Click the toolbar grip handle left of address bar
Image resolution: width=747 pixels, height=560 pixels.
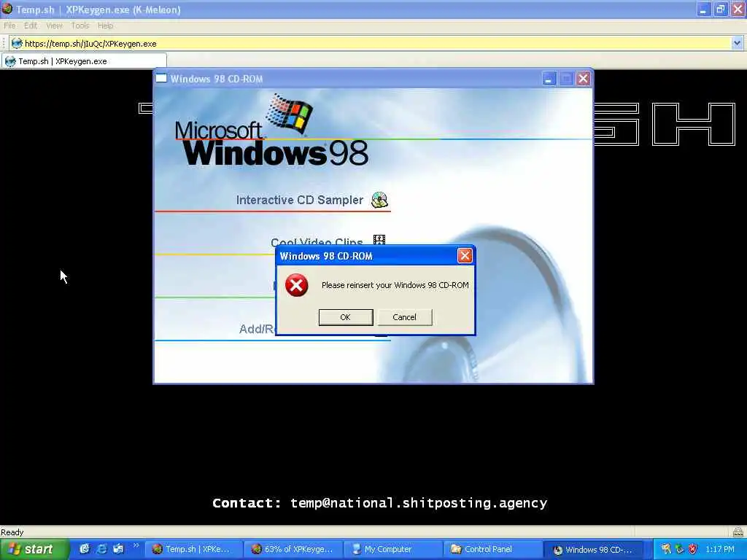4,43
